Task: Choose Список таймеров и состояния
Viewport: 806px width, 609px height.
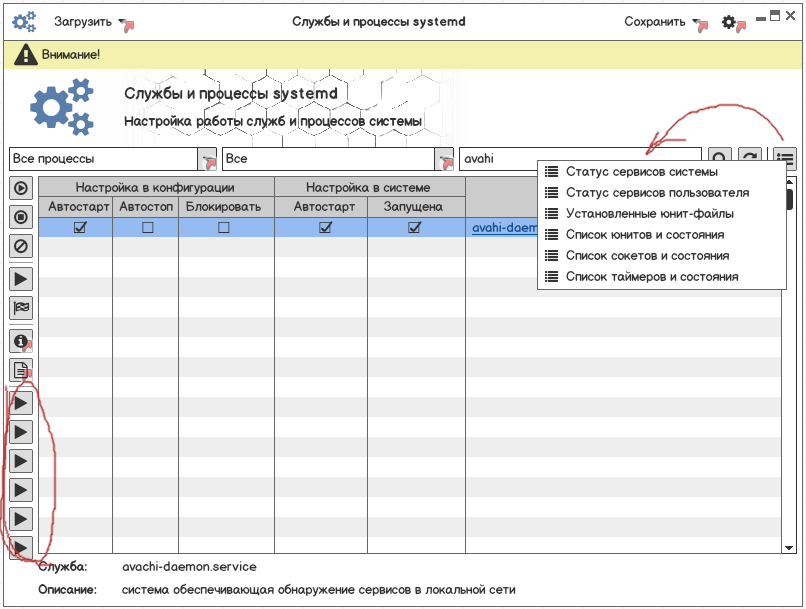Action: (651, 277)
